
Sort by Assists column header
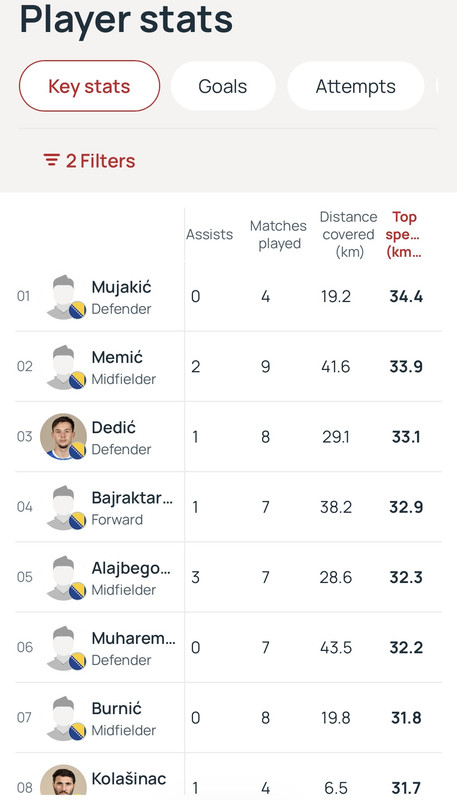click(210, 235)
